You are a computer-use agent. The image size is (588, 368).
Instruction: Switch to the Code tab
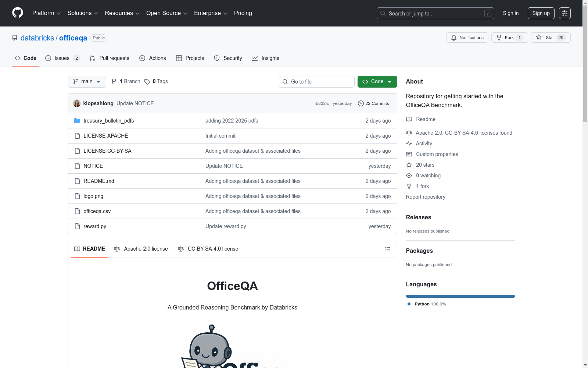[26, 58]
